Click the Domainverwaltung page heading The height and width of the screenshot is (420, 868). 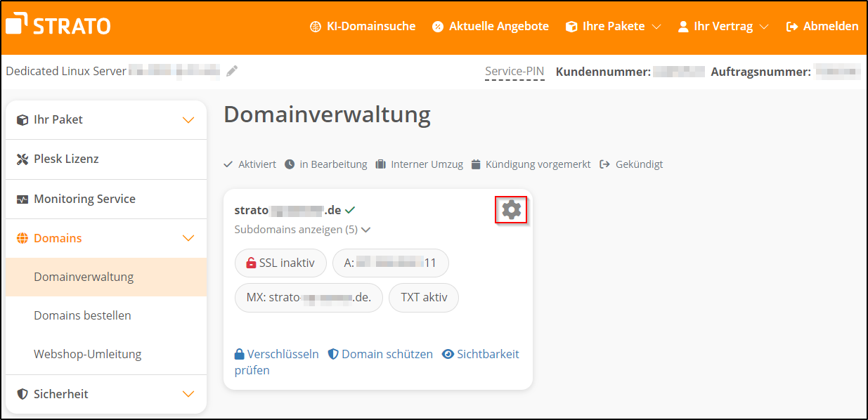click(x=327, y=114)
